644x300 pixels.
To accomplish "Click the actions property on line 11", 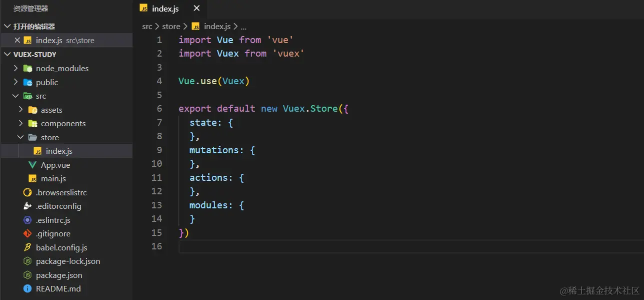I will pyautogui.click(x=208, y=177).
